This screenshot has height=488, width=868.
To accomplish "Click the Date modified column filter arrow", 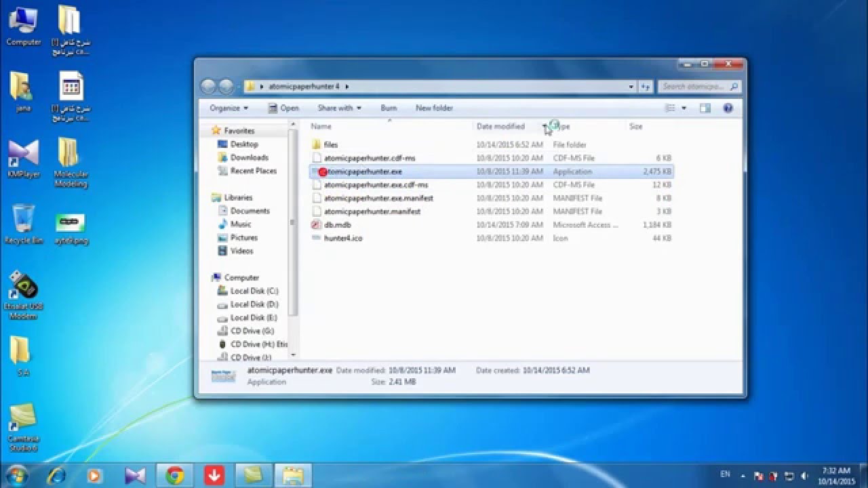I will [x=544, y=127].
